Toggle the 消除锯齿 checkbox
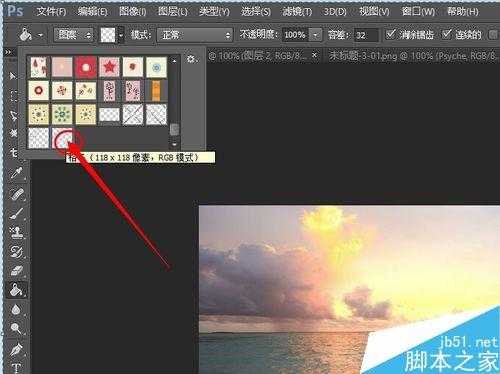The width and height of the screenshot is (500, 374). pos(390,34)
